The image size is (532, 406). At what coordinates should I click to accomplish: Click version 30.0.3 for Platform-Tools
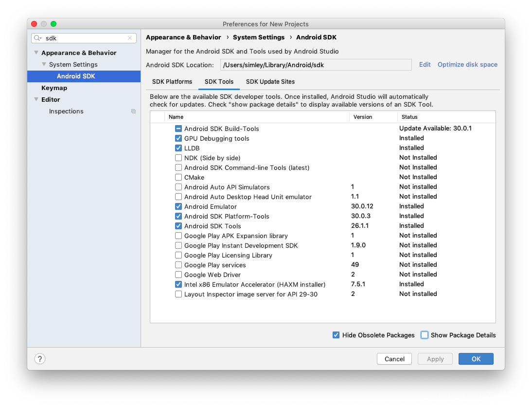(x=361, y=216)
